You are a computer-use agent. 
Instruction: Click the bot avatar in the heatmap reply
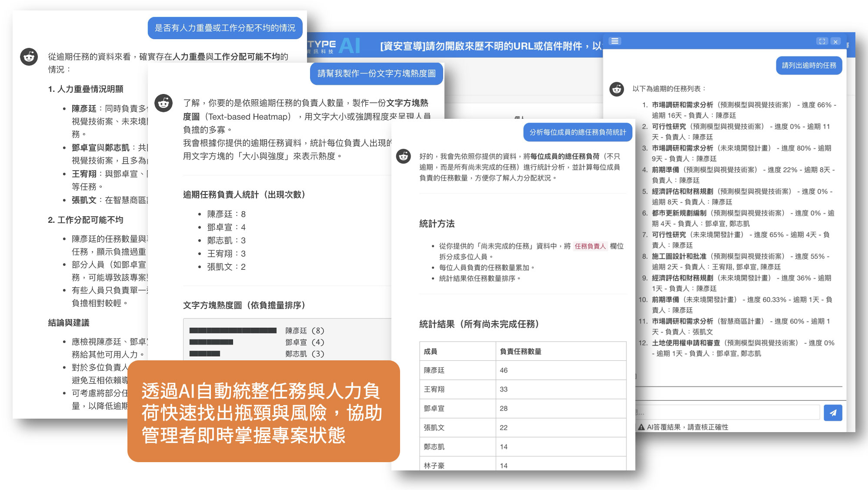click(164, 103)
